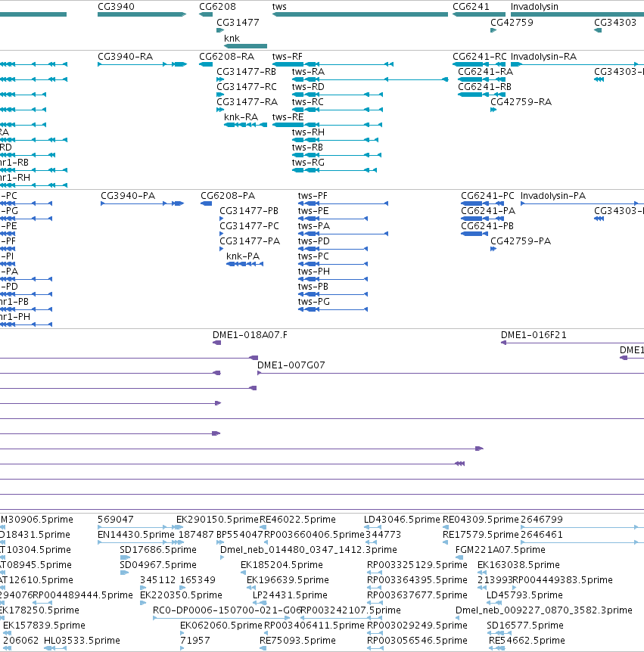Select transcript tws-RC
The image size is (644, 652).
[337, 110]
